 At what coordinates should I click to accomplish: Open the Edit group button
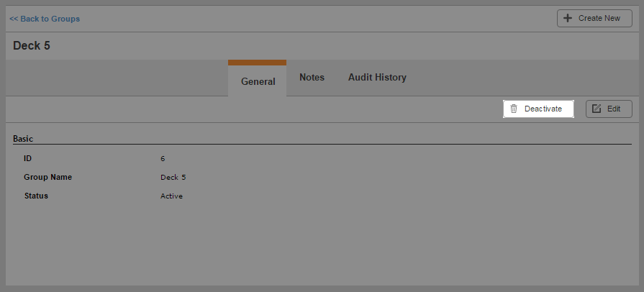pos(609,109)
